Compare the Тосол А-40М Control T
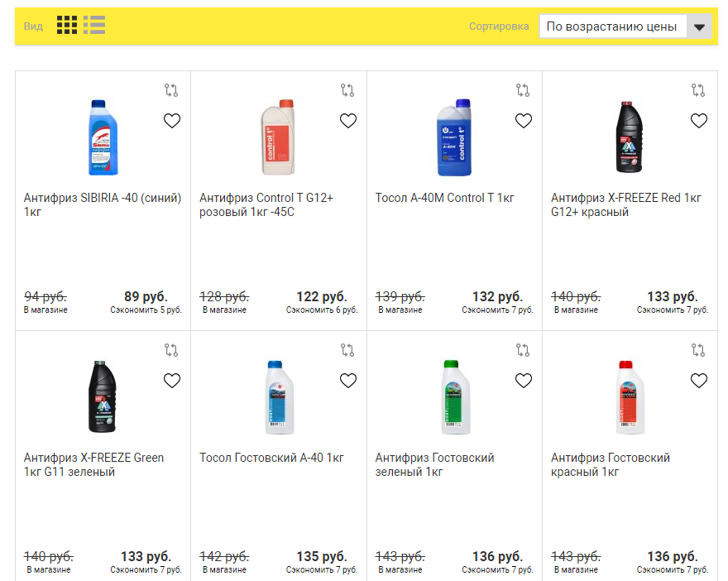This screenshot has height=581, width=728. [523, 89]
